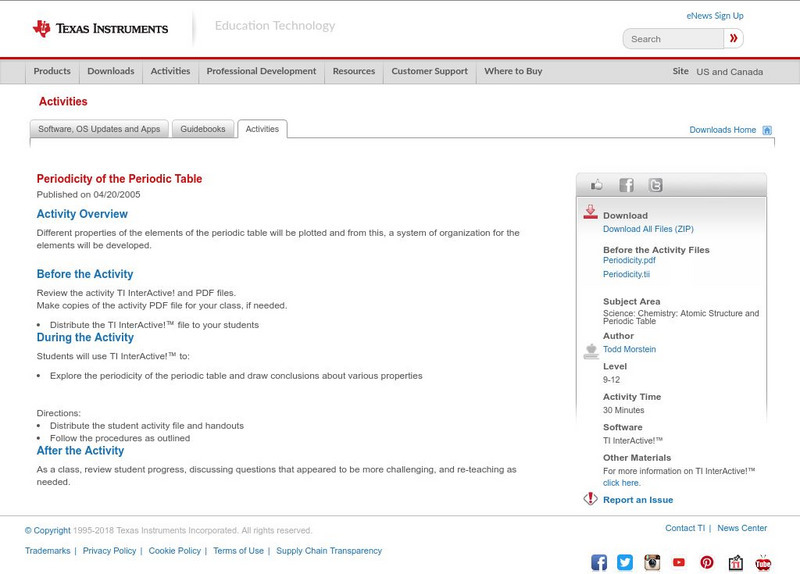This screenshot has width=800, height=574.
Task: Click the After the Activity heading
Action: click(x=80, y=451)
